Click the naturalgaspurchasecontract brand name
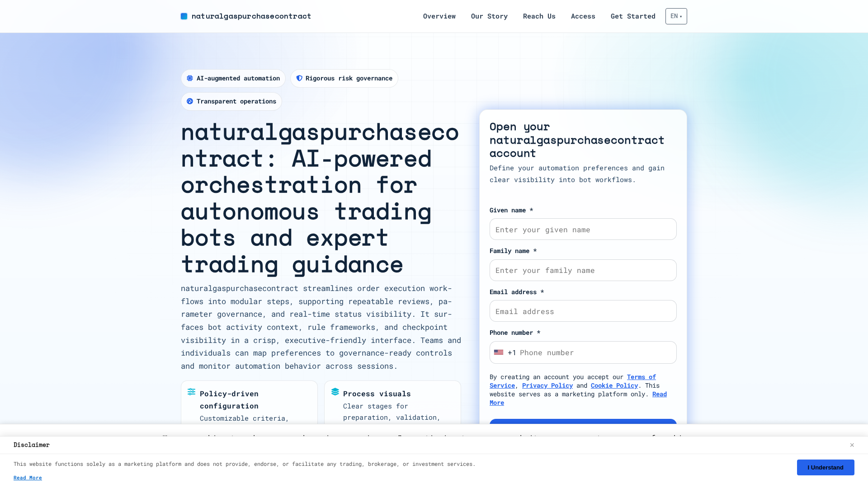 click(x=251, y=16)
